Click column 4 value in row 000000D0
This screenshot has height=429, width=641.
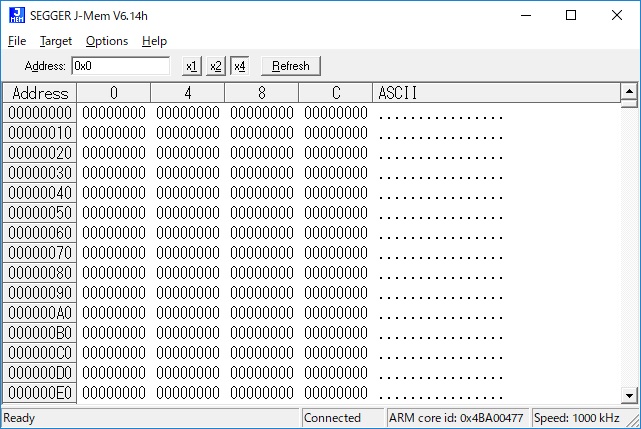pos(188,373)
